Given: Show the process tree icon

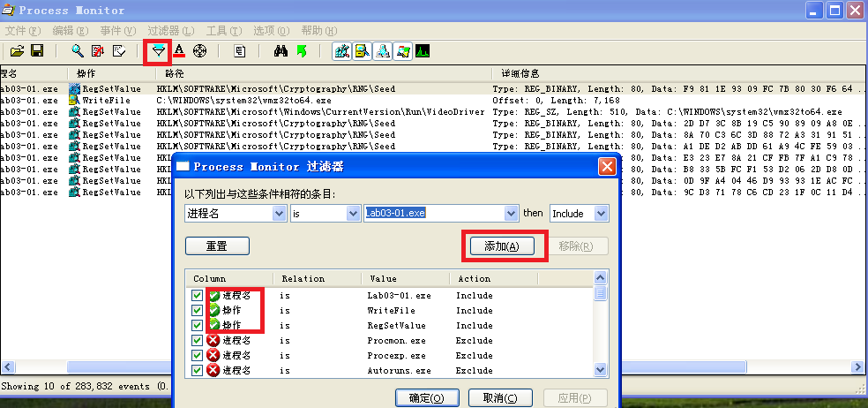Looking at the screenshot, I should tap(239, 51).
